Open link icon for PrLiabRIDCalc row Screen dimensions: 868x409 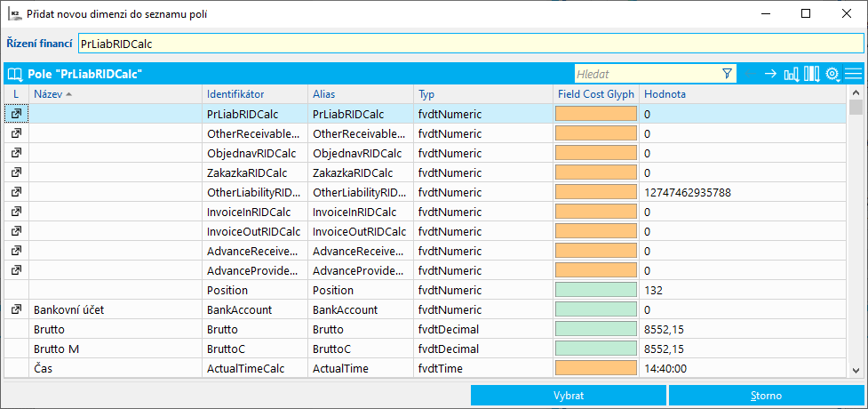pyautogui.click(x=16, y=114)
